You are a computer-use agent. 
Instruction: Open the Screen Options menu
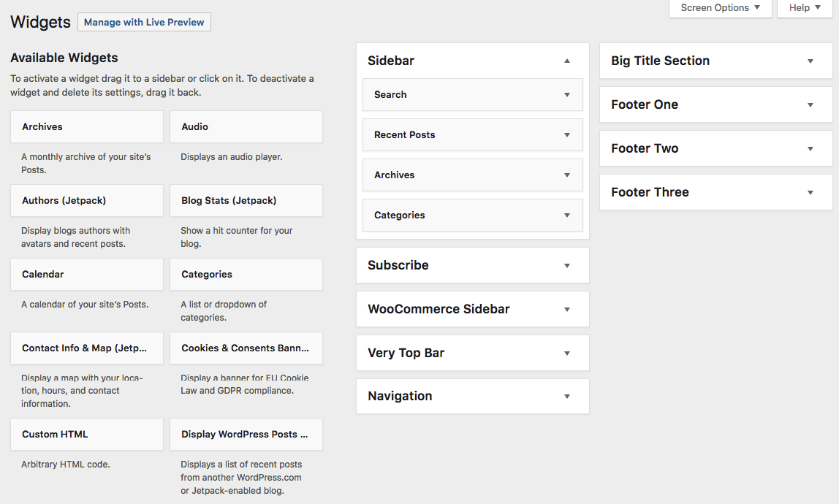[x=719, y=7]
